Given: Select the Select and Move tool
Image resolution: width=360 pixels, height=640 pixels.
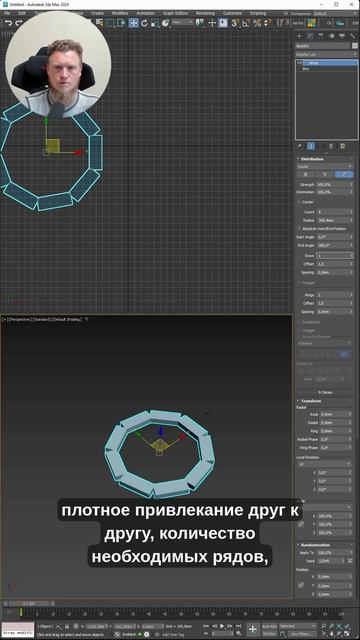Looking at the screenshot, I should (133, 23).
